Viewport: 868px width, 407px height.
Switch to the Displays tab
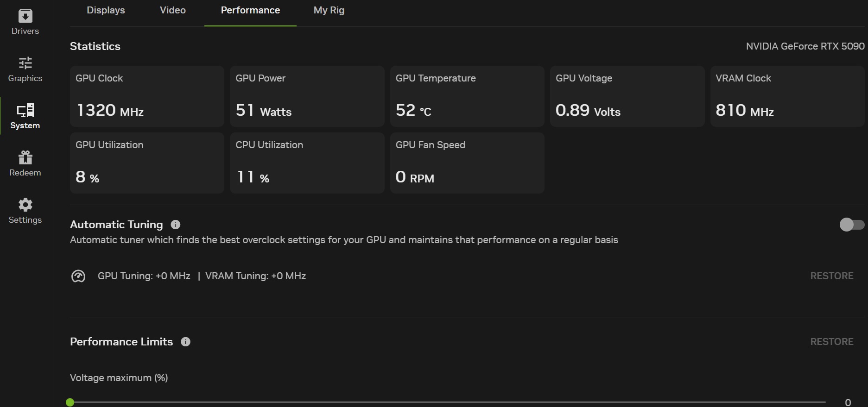pyautogui.click(x=106, y=10)
